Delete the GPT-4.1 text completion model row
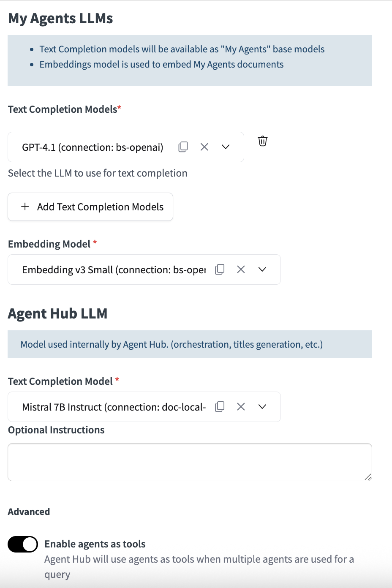Image resolution: width=392 pixels, height=588 pixels. (263, 141)
